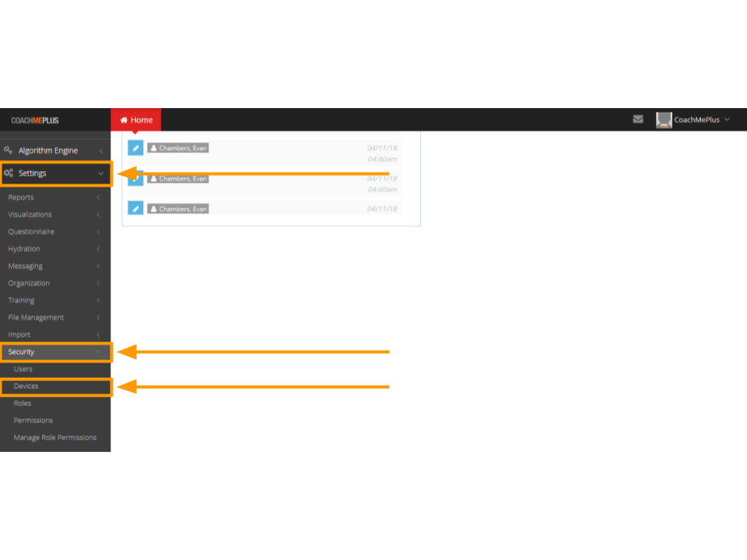Click the top Chambers, Evan name tag
This screenshot has width=747, height=560.
178,148
